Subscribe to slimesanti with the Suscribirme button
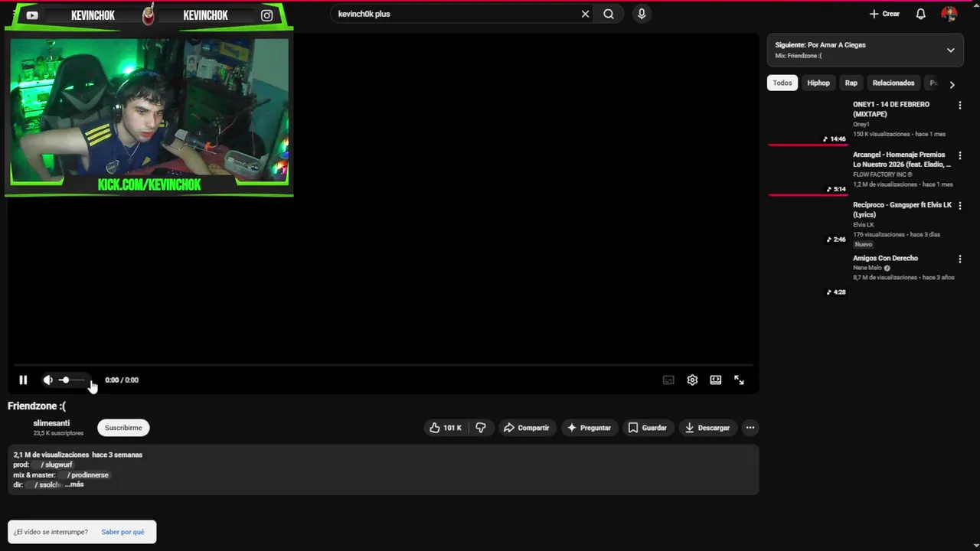This screenshot has width=980, height=551. [123, 428]
